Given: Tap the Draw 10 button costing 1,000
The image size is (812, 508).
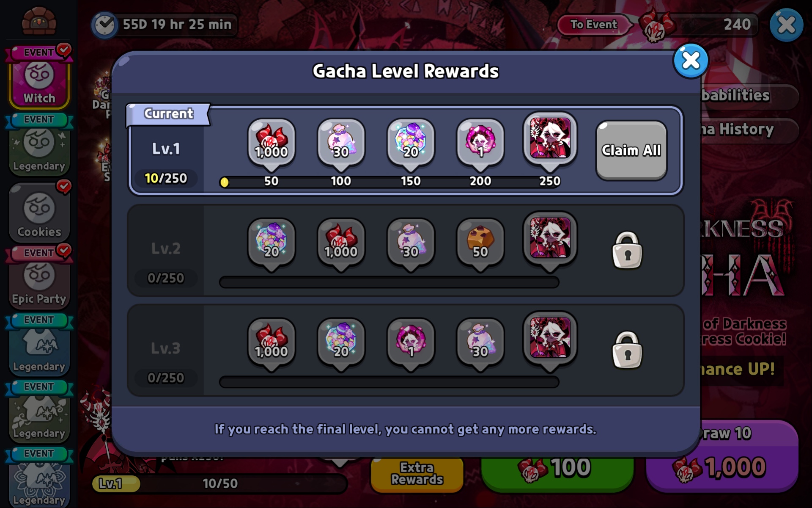Looking at the screenshot, I should pos(722,457).
